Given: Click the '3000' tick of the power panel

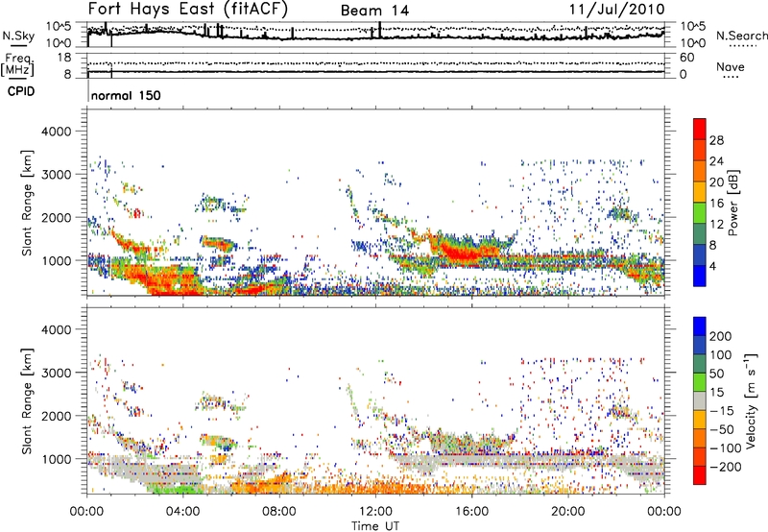Looking at the screenshot, I should pos(57,175).
